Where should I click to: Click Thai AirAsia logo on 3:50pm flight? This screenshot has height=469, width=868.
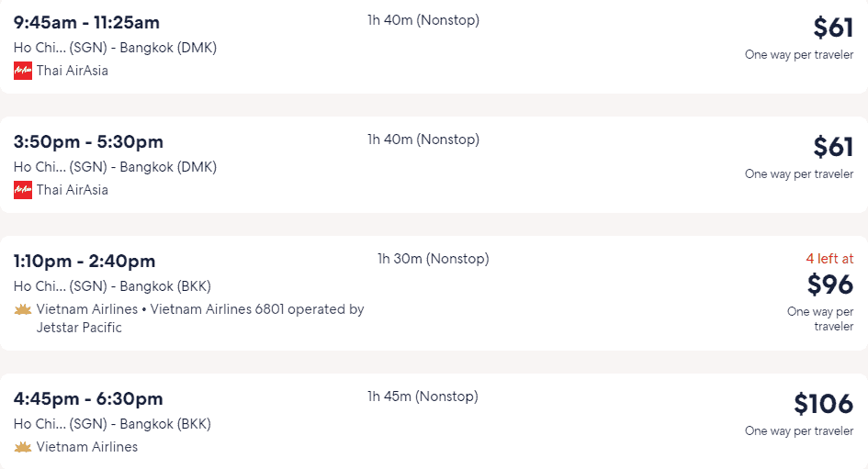(x=23, y=190)
